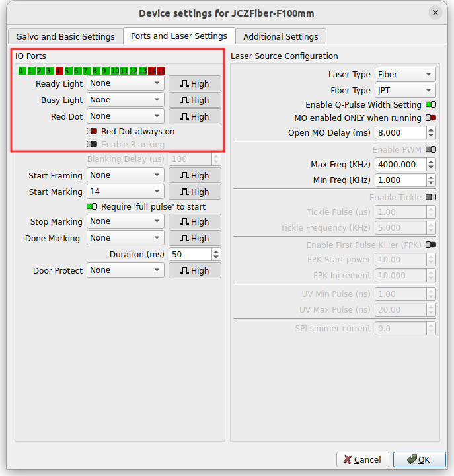Open the Done Marking port dropdown
This screenshot has width=454, height=476.
(x=126, y=238)
